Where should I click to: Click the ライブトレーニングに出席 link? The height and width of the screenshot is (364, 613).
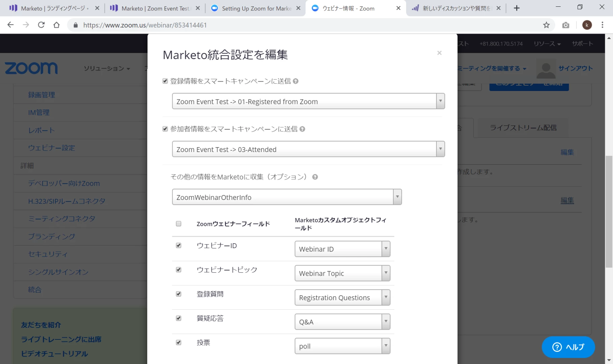(61, 339)
